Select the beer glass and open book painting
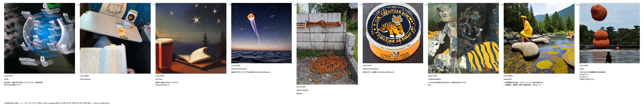Viewport: 644px width, 106px height. click(x=191, y=38)
